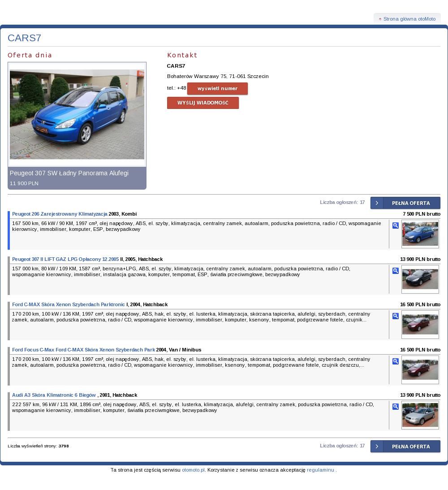448x490 pixels.
Task: Select the 7 500 PLN brutto price
Action: [x=422, y=214]
